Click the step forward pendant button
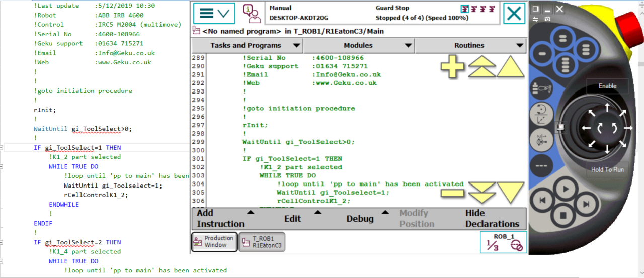This screenshot has width=644, height=278. 586,204
